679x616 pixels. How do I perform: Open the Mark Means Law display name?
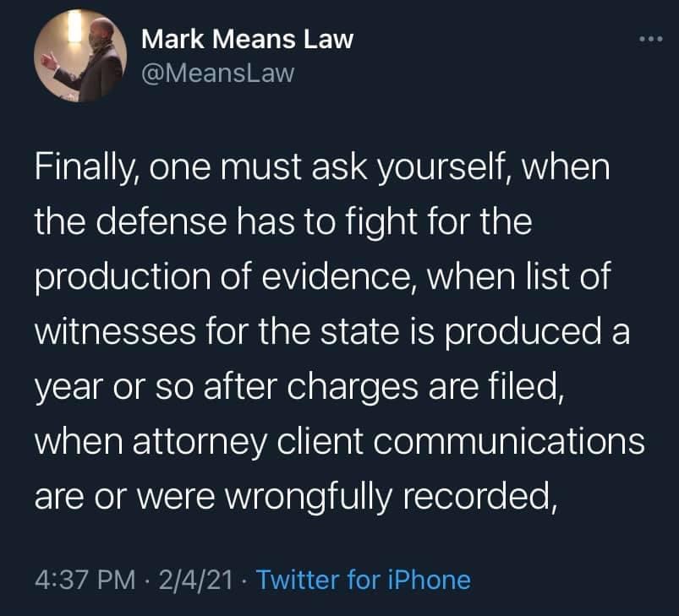click(246, 39)
